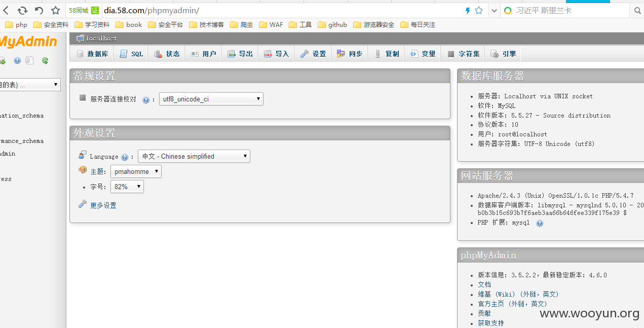The image size is (644, 328).
Task: Click help icon beside Language
Action: [125, 157]
